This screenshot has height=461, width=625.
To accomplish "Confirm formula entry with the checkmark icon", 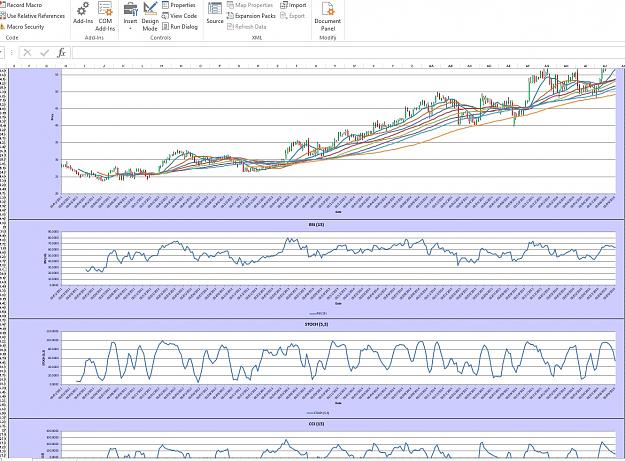I will click(x=45, y=53).
